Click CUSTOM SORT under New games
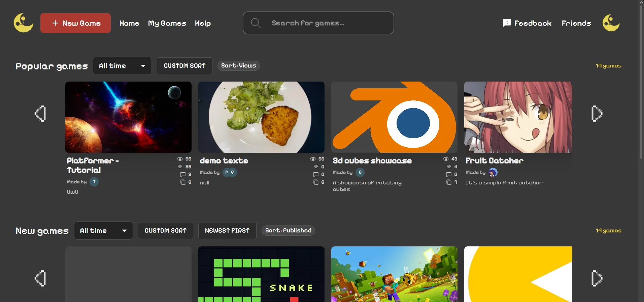 point(166,231)
